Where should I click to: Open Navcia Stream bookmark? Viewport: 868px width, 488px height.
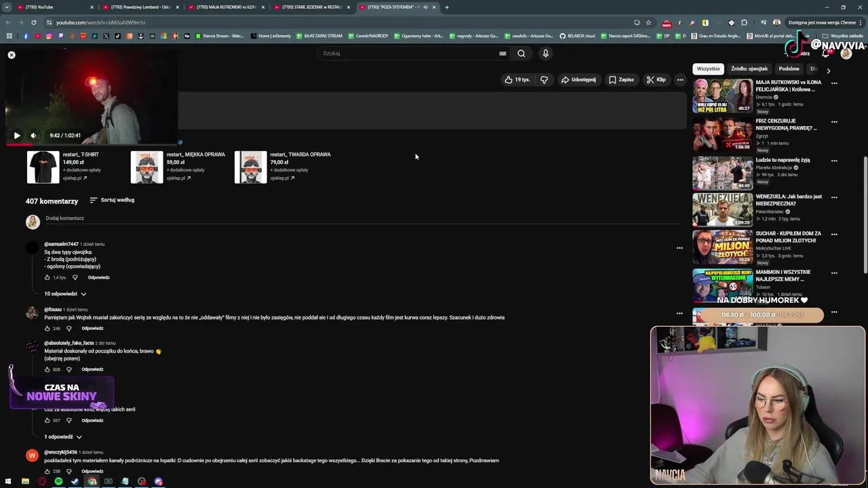point(220,36)
